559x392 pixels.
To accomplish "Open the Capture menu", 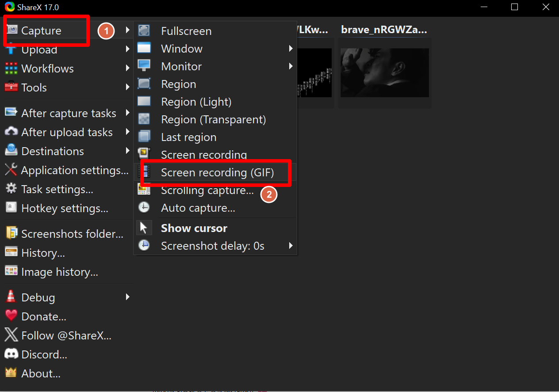I will 67,30.
